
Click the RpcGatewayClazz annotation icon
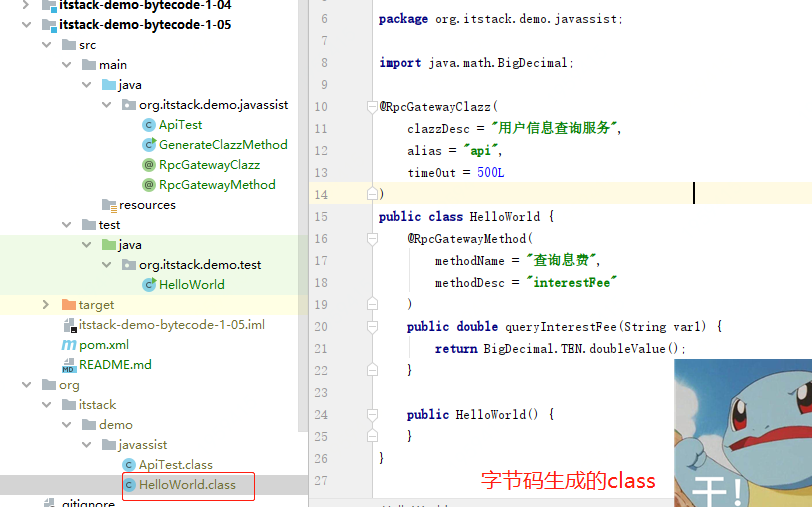pyautogui.click(x=149, y=165)
